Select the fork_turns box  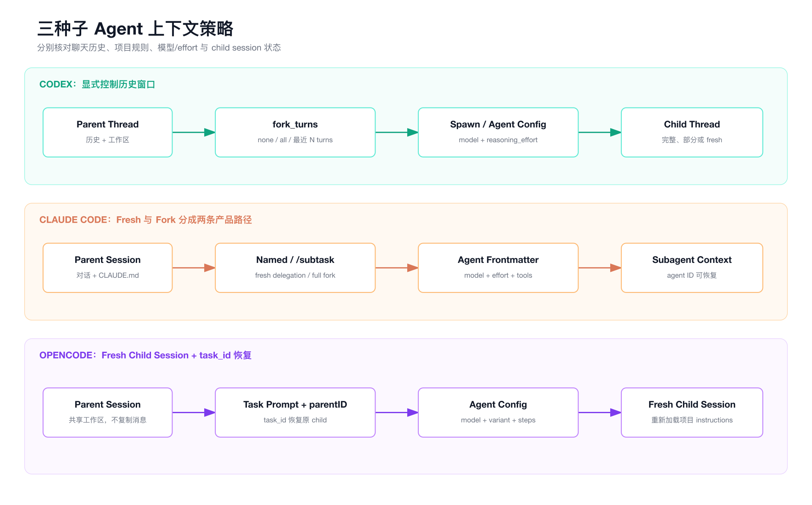click(295, 132)
